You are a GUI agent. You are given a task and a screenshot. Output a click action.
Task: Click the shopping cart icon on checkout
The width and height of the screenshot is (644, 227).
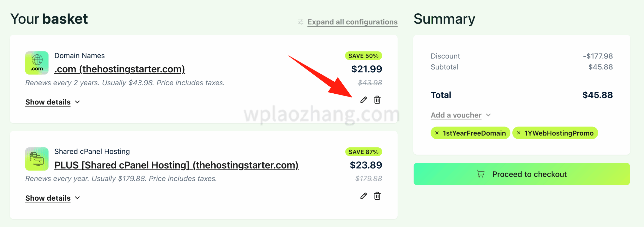(480, 174)
